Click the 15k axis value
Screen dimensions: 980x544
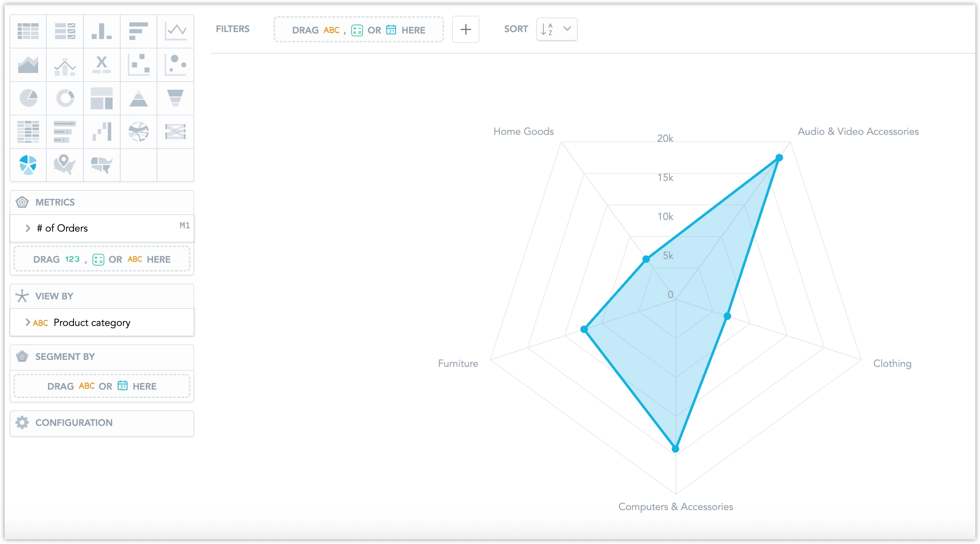click(665, 178)
